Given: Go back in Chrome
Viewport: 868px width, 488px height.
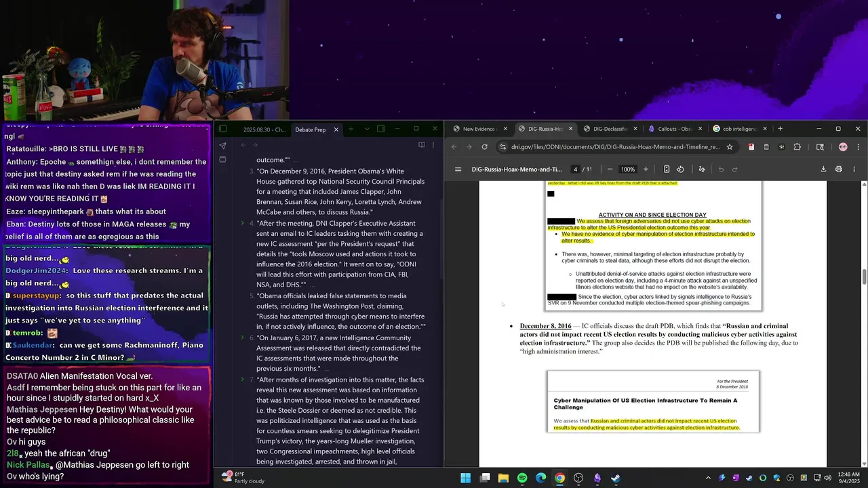Looking at the screenshot, I should pos(454,146).
